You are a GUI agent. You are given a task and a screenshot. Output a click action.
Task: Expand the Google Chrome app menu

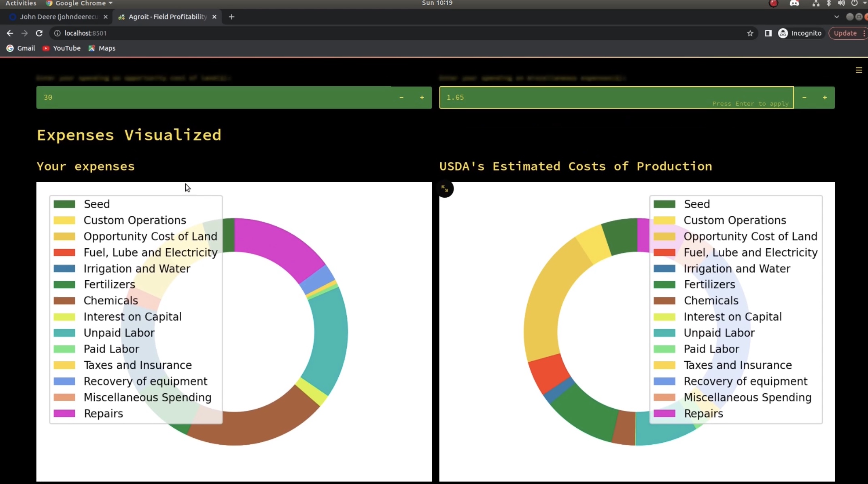pos(80,3)
